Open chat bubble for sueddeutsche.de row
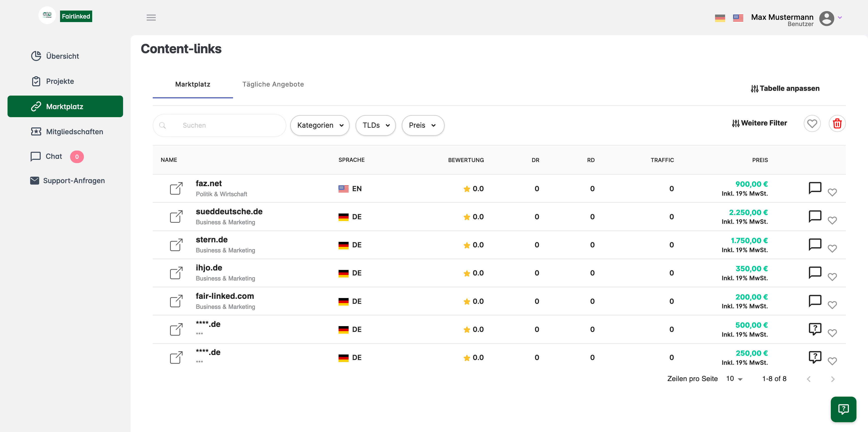The image size is (868, 432). pos(815,216)
